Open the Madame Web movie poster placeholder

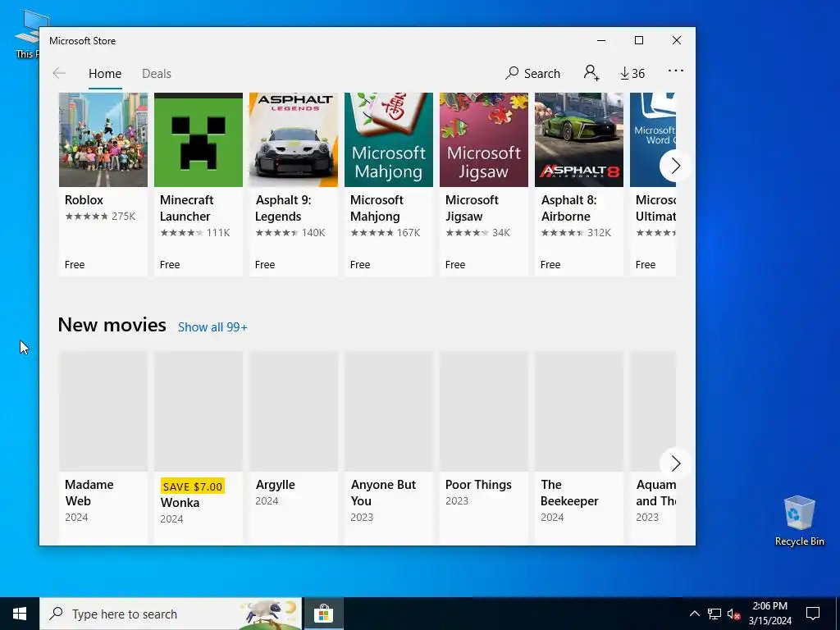103,412
